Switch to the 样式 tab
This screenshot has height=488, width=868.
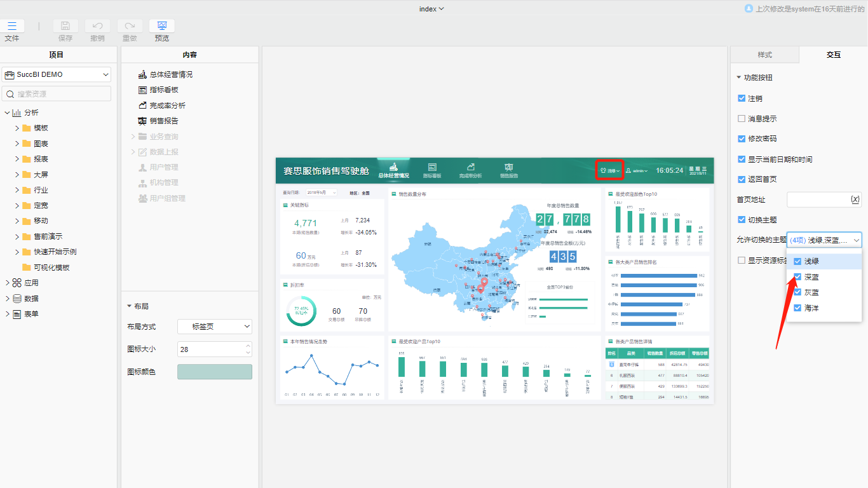click(764, 55)
